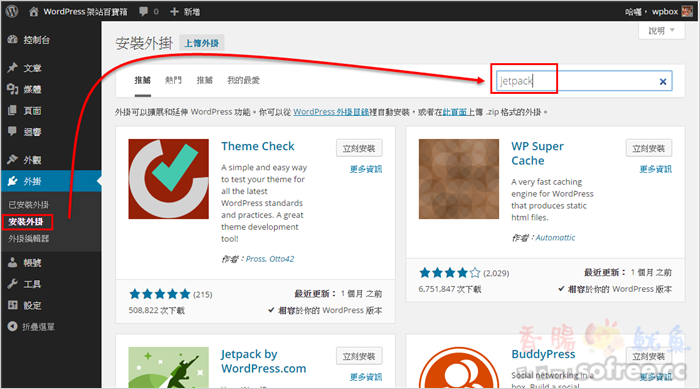700x389 pixels.
Task: Open 更多資訊 link for Jetpack
Action: (x=366, y=377)
